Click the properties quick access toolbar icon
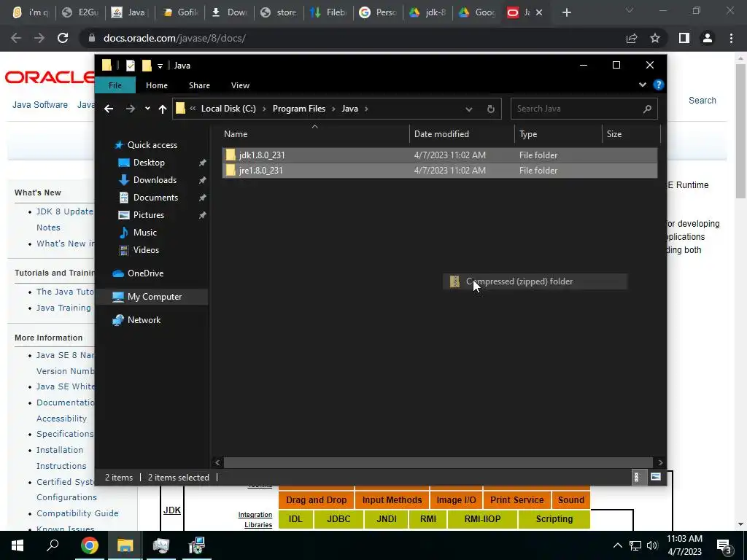 [x=130, y=66]
